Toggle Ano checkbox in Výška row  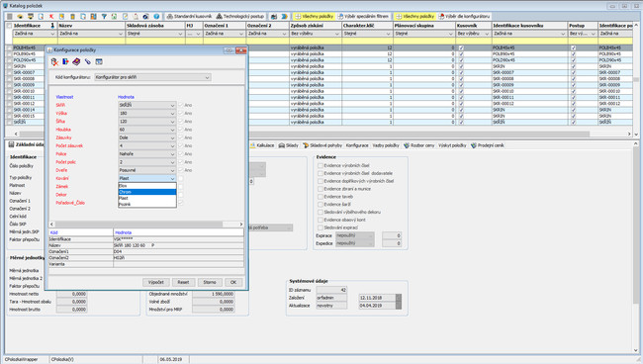181,113
